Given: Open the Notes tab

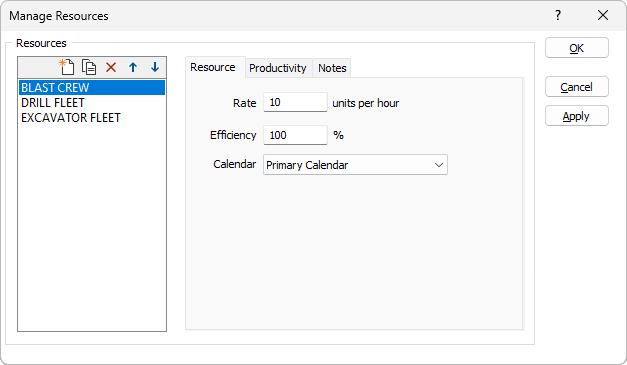Looking at the screenshot, I should point(332,68).
